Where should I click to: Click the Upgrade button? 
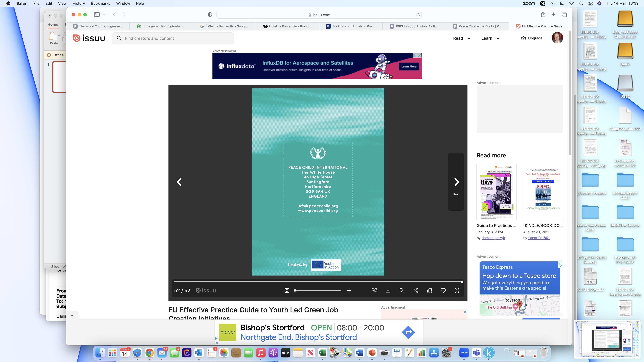(531, 38)
